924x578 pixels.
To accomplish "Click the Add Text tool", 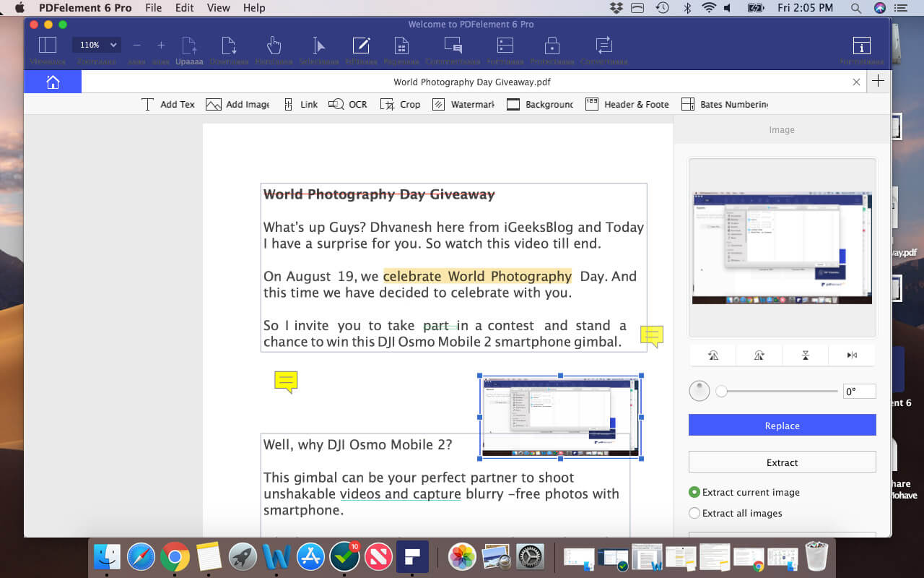I will pos(167,104).
